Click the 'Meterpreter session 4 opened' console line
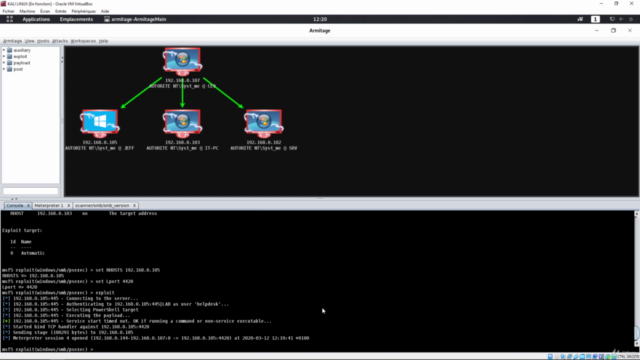Viewport: 640px width, 360px height. pyautogui.click(x=156, y=338)
